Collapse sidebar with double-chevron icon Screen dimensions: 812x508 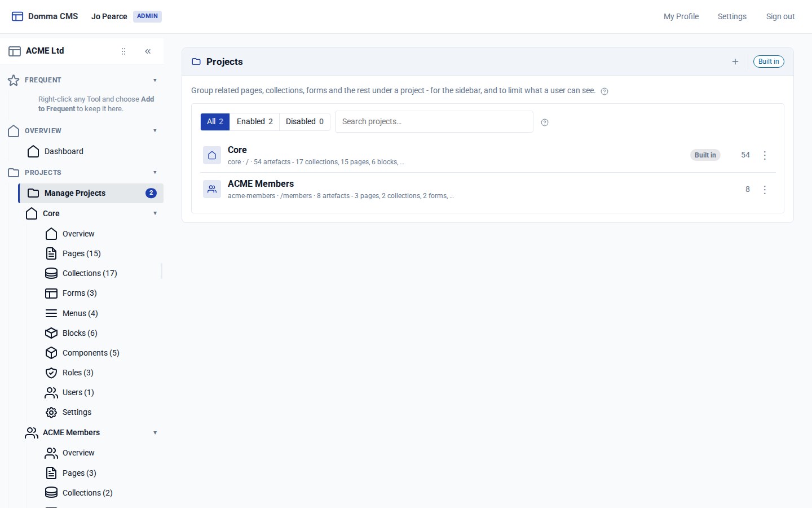click(148, 51)
